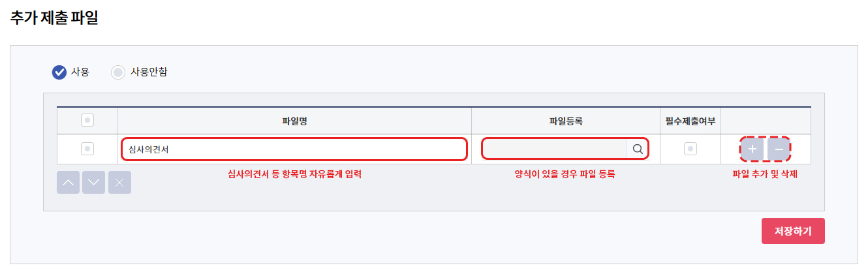Viewport: 868px width, 274px height.
Task: Add a file row with the plus button
Action: 752,149
